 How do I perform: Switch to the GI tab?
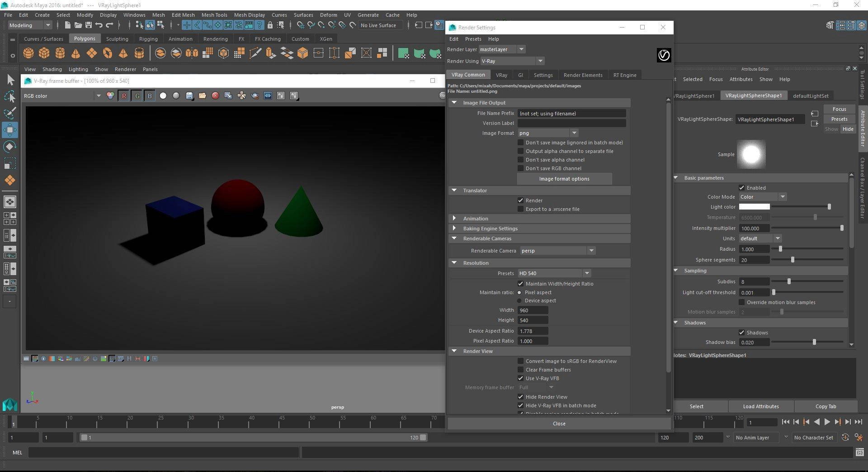pyautogui.click(x=520, y=75)
